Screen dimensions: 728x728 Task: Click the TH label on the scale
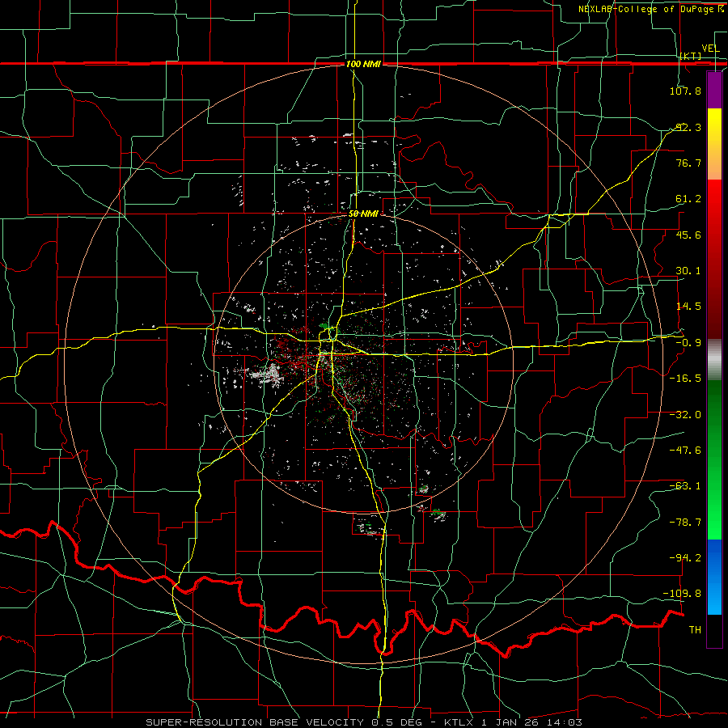[x=695, y=630]
